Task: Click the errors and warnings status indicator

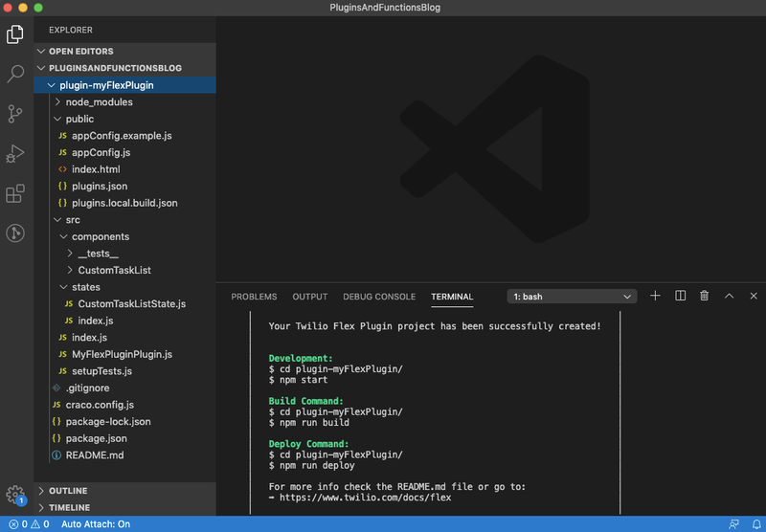Action: [30, 524]
